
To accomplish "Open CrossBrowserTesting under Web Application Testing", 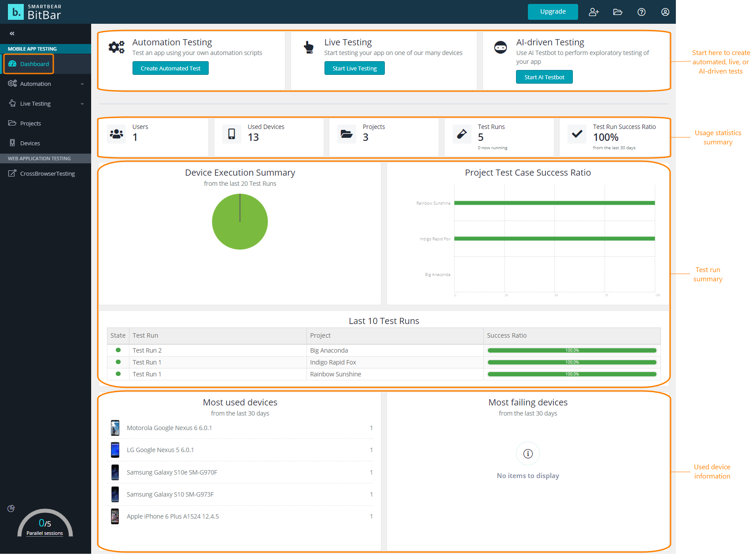I will (47, 173).
